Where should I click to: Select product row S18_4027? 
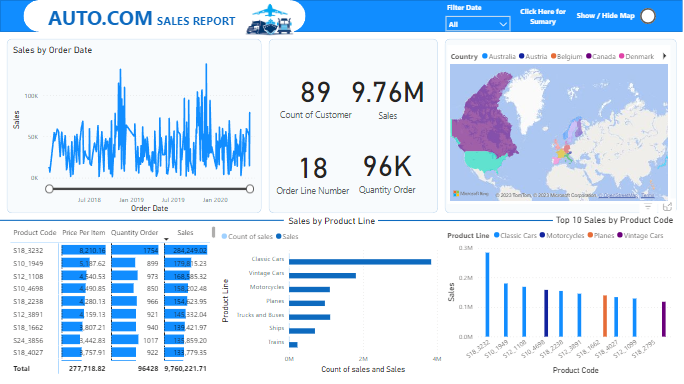point(110,353)
